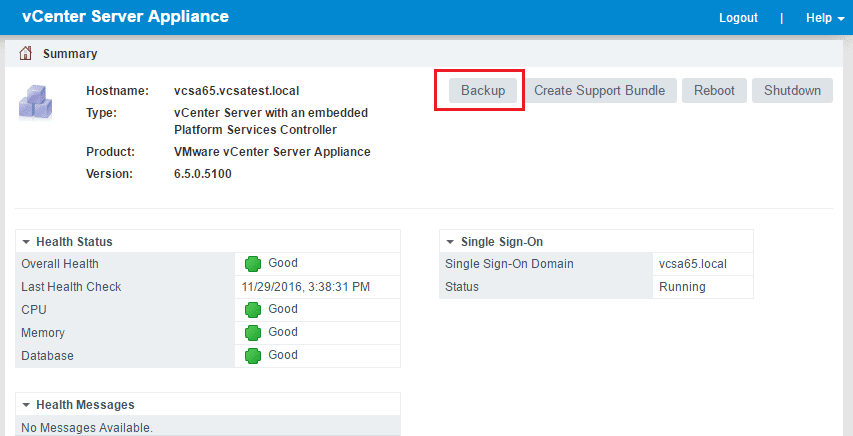Click the vCenter appliance cubes icon
This screenshot has width=853, height=436.
pyautogui.click(x=37, y=102)
